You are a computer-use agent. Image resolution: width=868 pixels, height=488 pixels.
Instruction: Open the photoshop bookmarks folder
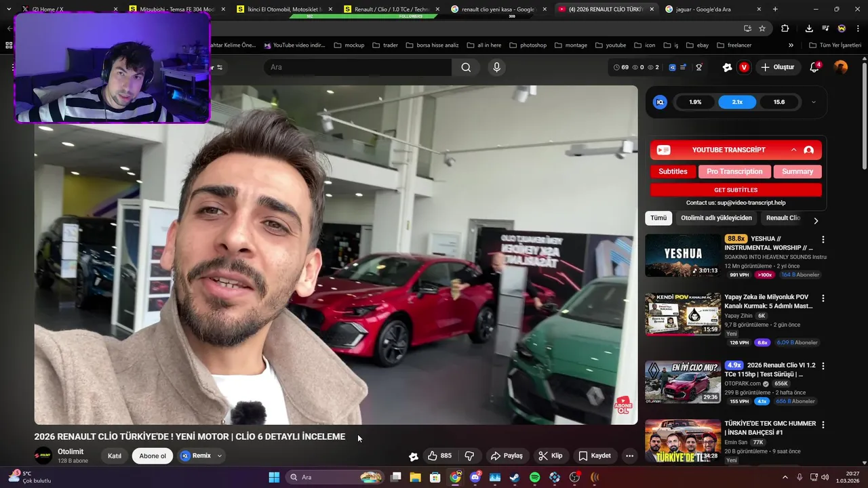pos(528,45)
